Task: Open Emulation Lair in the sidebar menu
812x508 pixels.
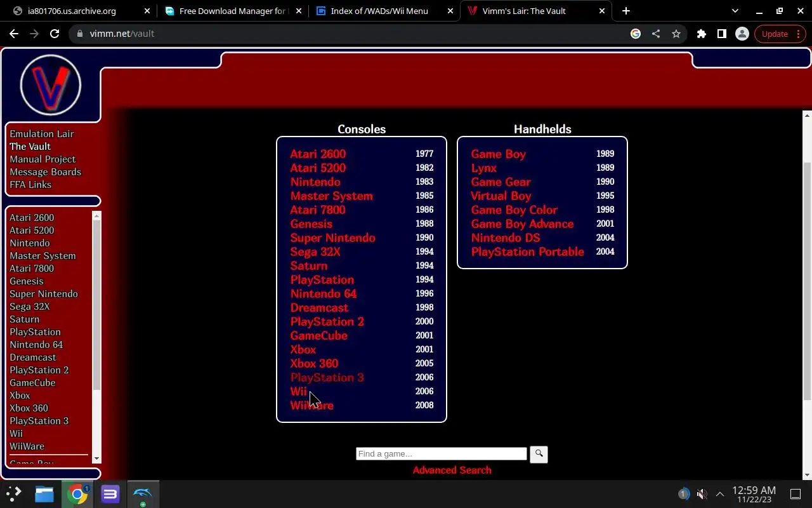Action: [42, 134]
